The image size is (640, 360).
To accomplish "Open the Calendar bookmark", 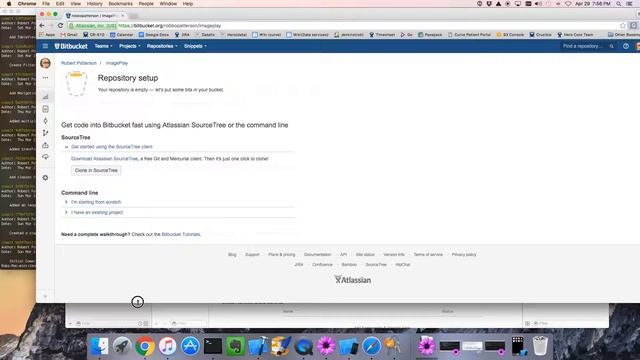I will click(x=122, y=35).
